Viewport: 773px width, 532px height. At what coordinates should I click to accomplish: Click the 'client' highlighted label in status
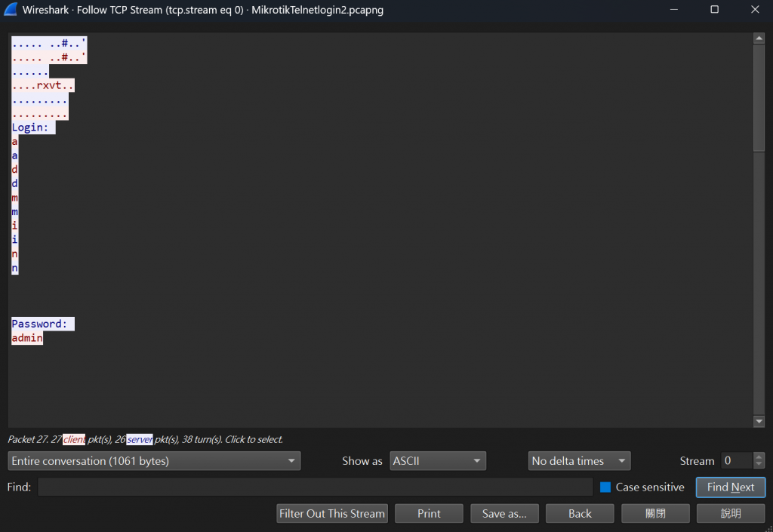pos(74,439)
